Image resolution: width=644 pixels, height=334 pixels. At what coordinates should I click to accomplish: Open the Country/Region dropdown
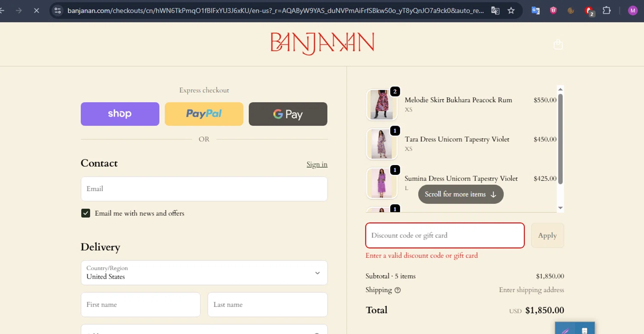pos(204,273)
